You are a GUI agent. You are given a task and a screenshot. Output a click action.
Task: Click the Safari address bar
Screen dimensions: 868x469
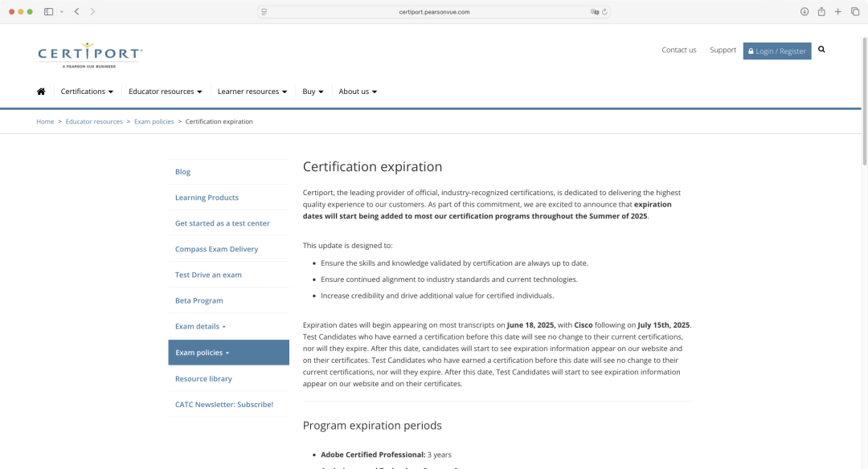point(434,12)
